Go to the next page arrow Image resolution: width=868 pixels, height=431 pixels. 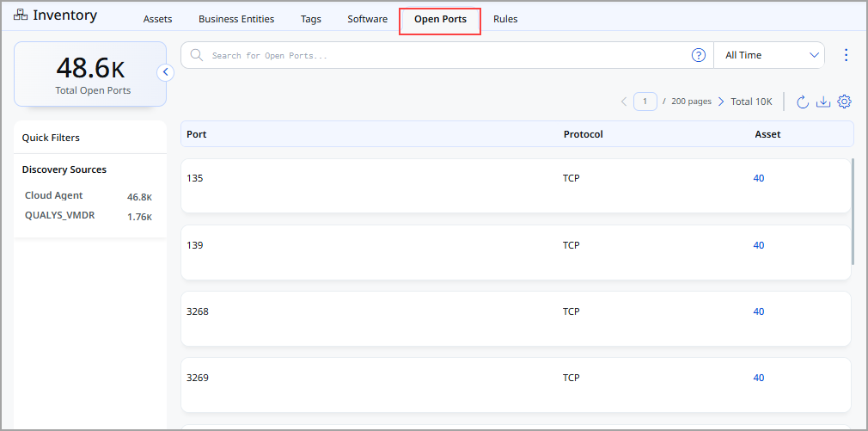(x=721, y=102)
